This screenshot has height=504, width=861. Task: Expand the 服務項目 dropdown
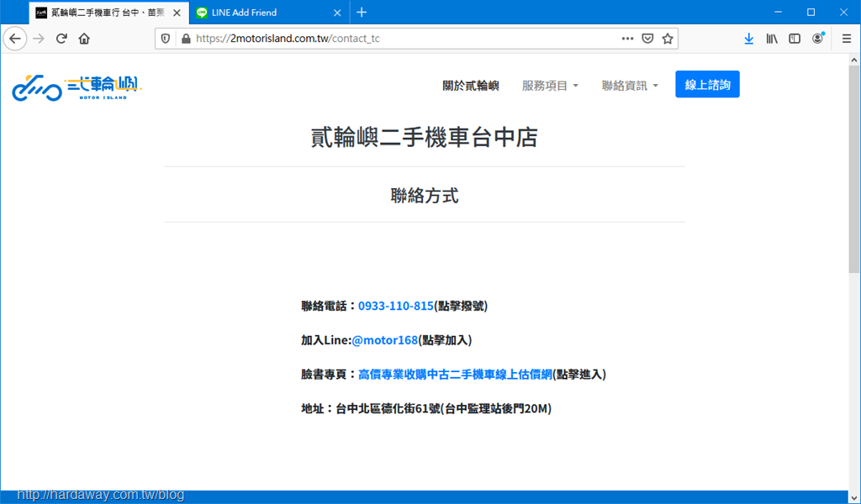(550, 86)
